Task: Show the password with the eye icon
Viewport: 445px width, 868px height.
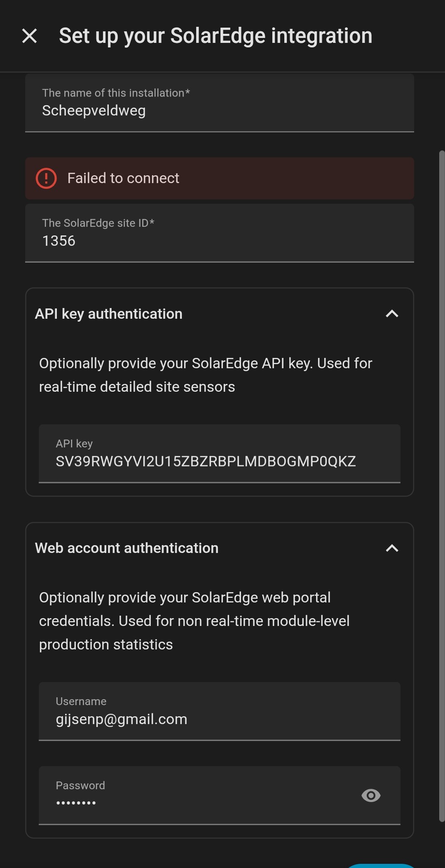Action: pyautogui.click(x=371, y=795)
